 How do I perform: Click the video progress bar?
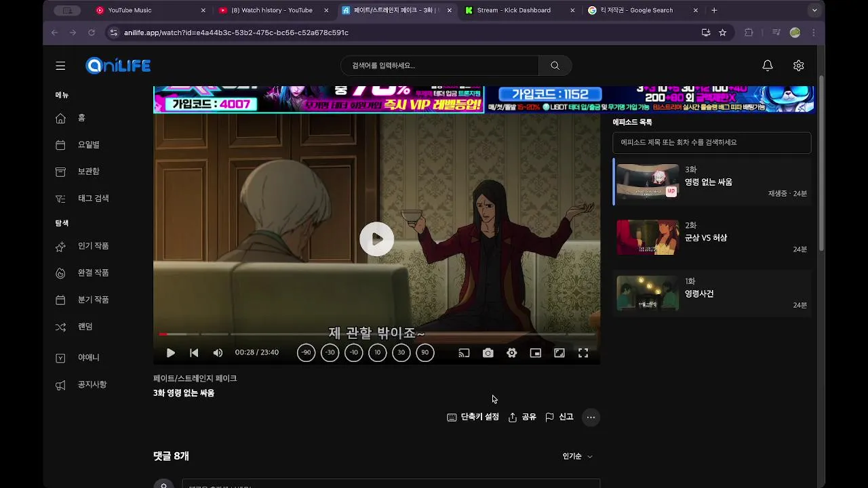pyautogui.click(x=376, y=334)
